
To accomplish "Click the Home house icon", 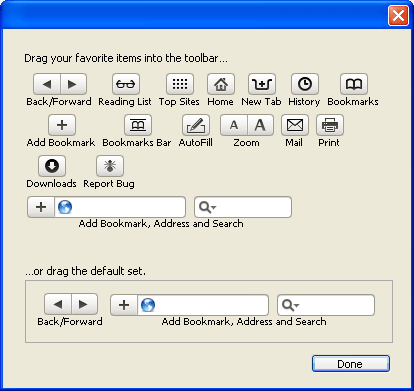I will (x=221, y=84).
